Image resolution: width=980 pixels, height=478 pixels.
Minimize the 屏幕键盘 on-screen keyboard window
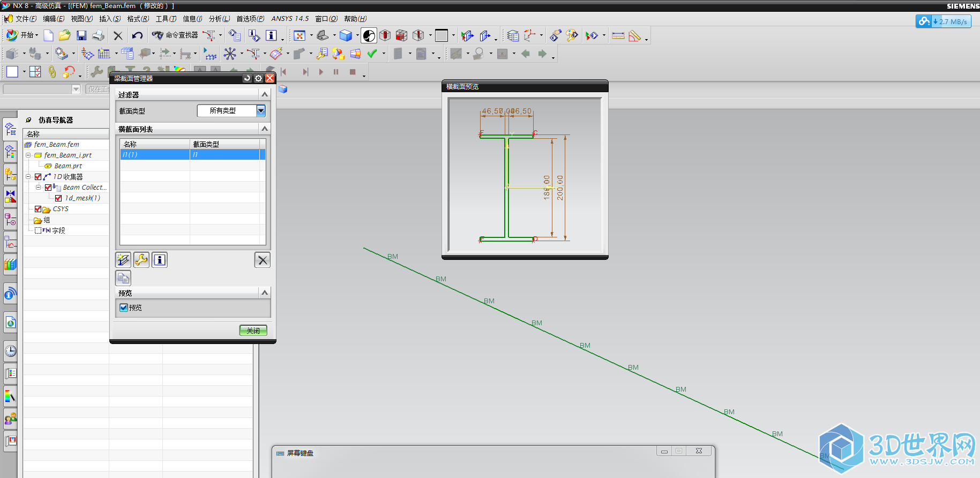point(664,451)
